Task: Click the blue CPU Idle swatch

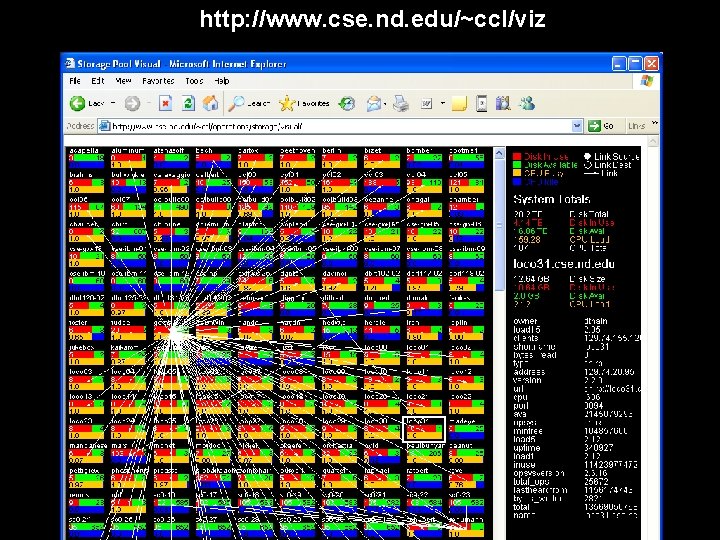Action: coord(517,182)
